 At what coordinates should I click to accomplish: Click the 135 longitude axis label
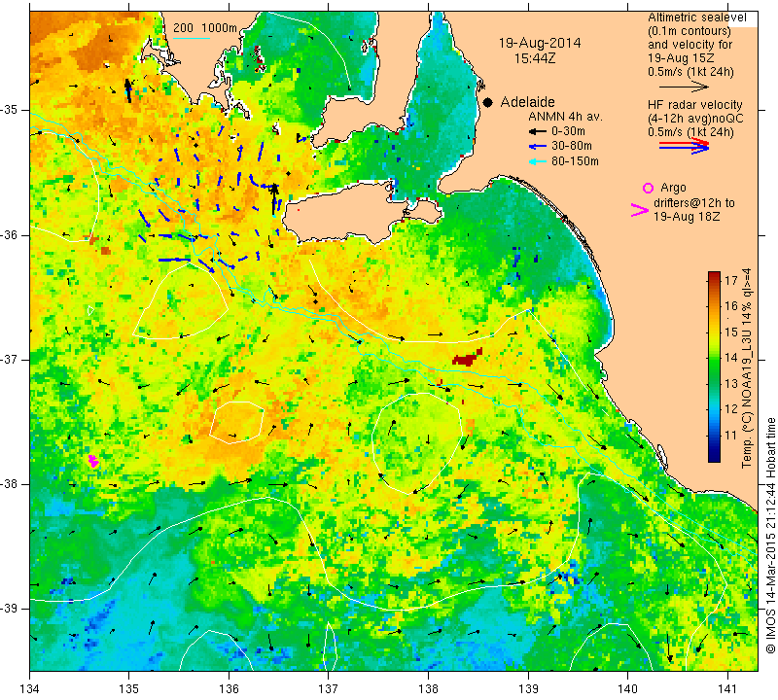[129, 688]
